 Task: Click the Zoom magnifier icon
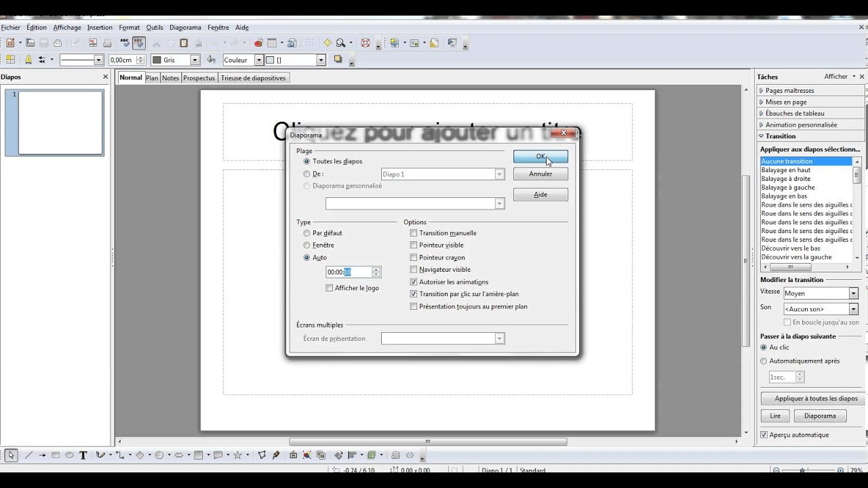click(341, 43)
